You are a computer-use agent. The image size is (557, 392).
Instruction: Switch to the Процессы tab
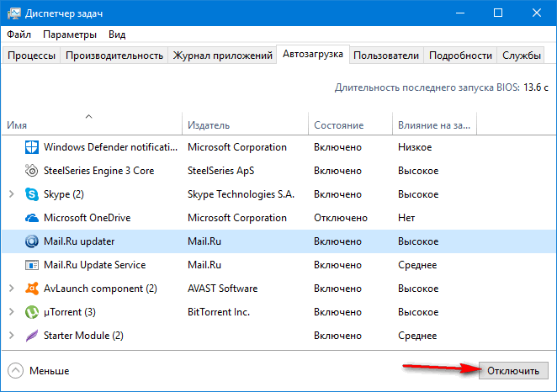(x=31, y=56)
